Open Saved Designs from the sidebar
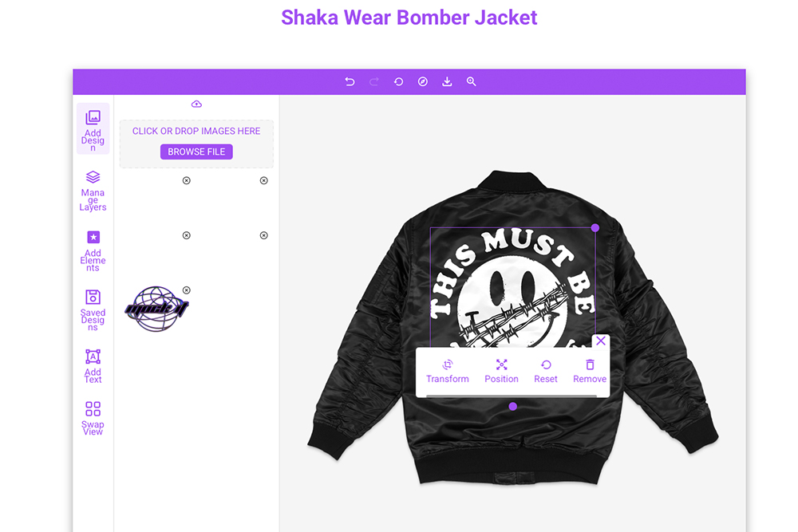Screen dimensions: 798x532 [x=93, y=310]
